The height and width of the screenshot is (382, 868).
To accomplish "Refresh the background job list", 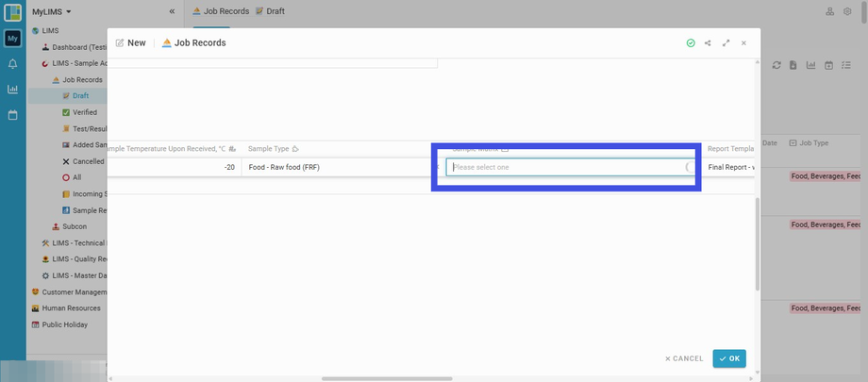I will click(x=776, y=65).
